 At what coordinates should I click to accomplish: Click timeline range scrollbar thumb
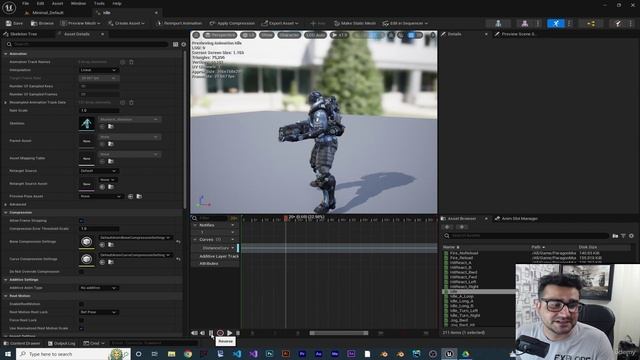coord(339,333)
